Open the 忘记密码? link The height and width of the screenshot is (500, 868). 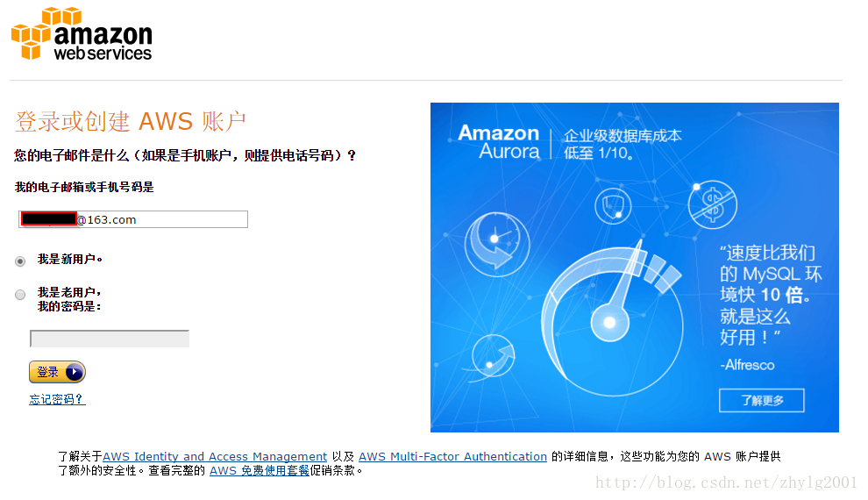tap(57, 399)
